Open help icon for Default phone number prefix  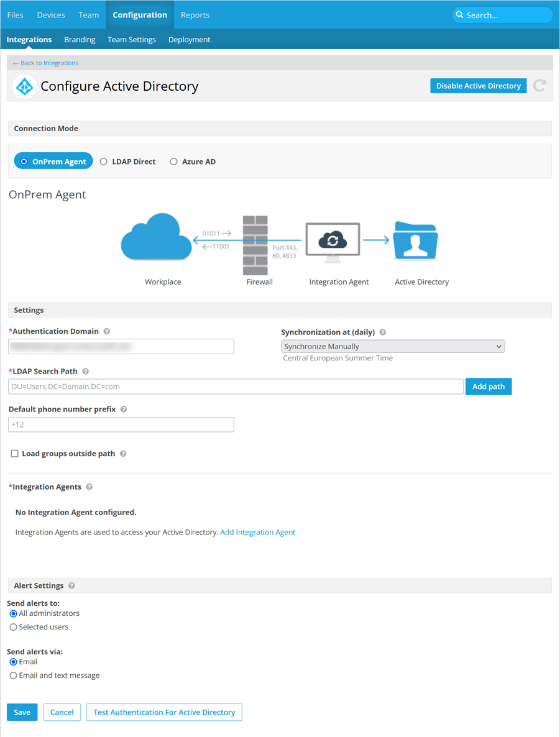click(x=124, y=410)
